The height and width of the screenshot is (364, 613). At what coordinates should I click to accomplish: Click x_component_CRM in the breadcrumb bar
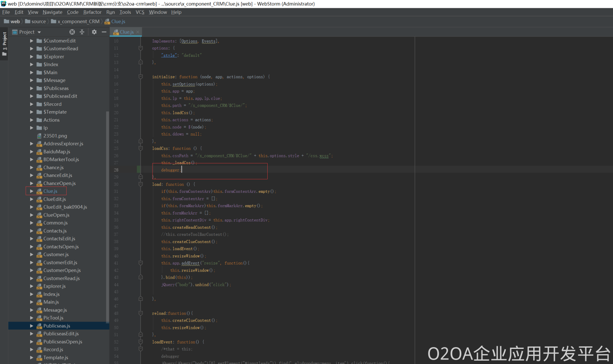coord(78,22)
